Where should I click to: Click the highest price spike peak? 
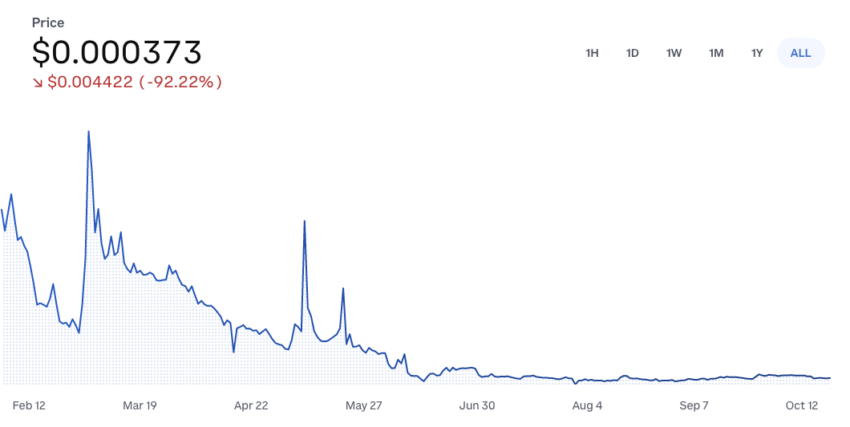[88, 132]
